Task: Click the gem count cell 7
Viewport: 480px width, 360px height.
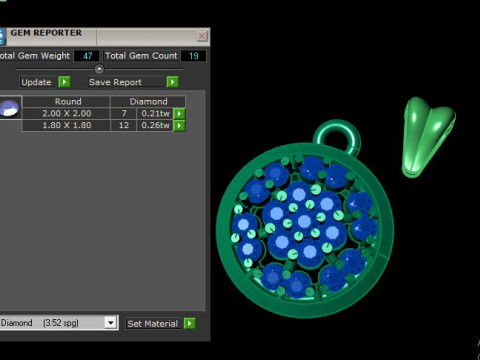Action: (124, 114)
